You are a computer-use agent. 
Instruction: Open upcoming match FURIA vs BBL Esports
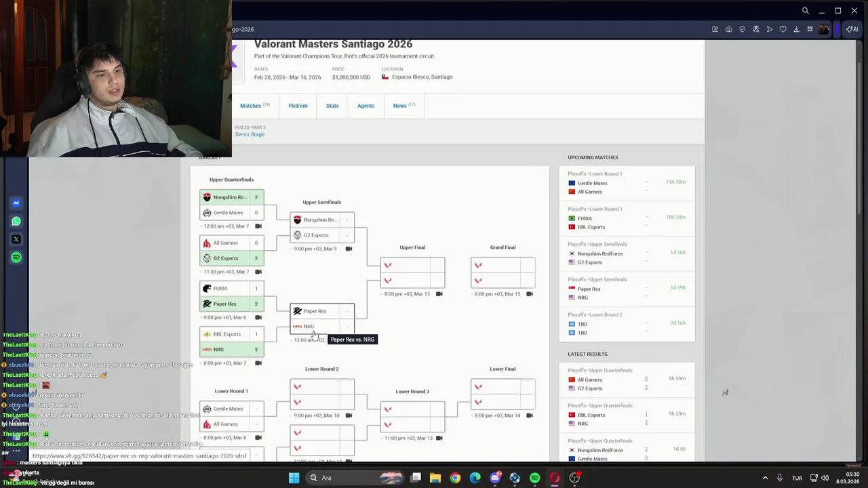point(627,218)
